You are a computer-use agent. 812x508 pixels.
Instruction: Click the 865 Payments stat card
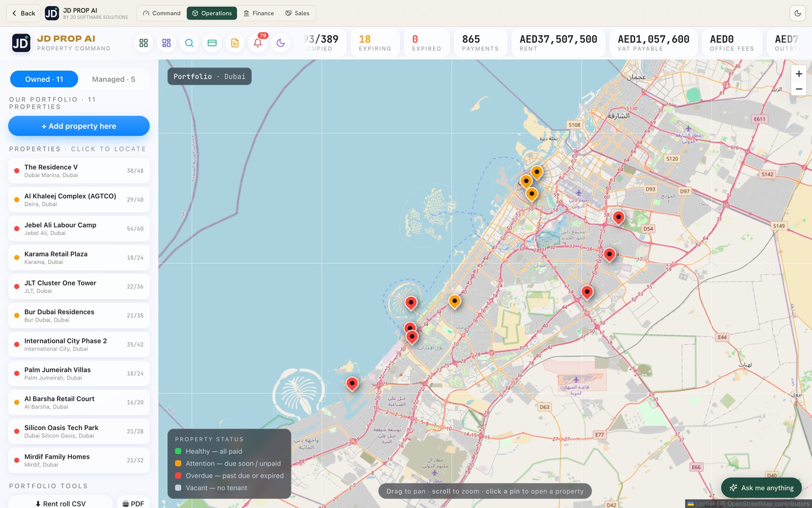point(480,43)
